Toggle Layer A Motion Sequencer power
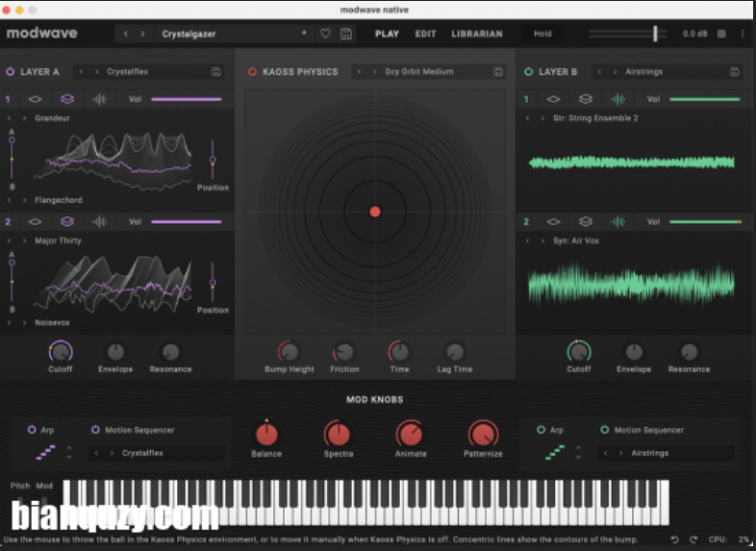This screenshot has height=551, width=756. click(x=95, y=430)
